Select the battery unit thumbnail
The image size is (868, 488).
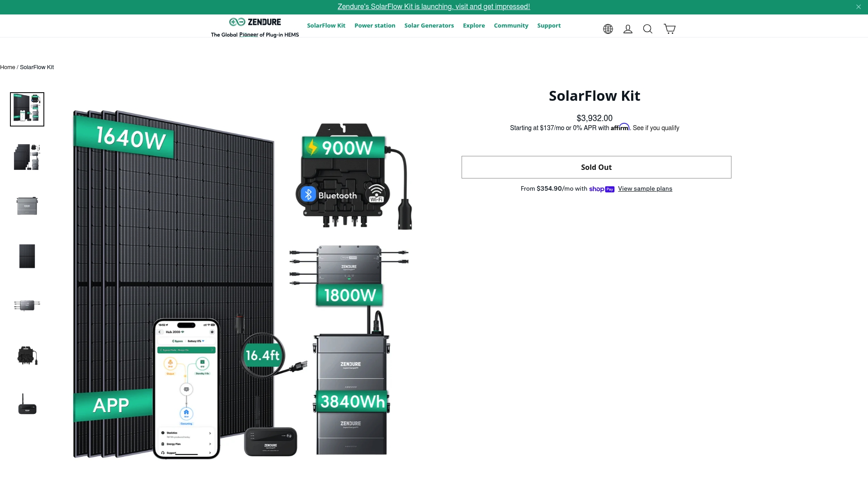(27, 206)
